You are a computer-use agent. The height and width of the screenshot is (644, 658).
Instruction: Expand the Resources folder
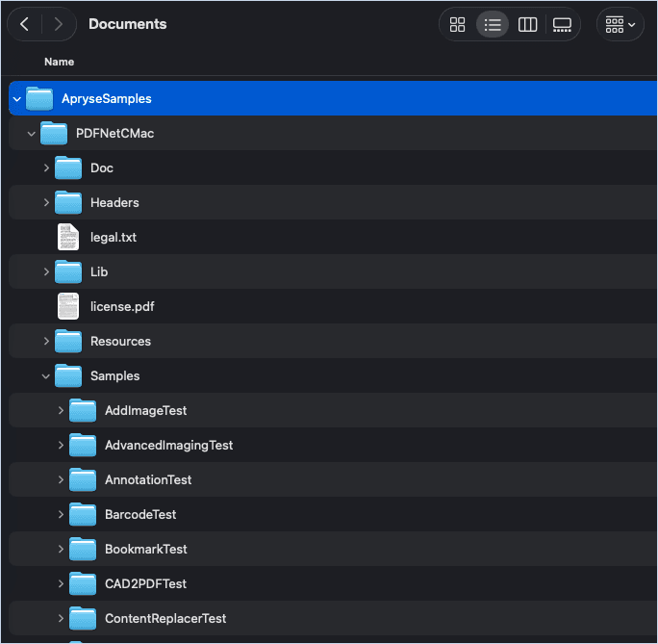pyautogui.click(x=46, y=342)
